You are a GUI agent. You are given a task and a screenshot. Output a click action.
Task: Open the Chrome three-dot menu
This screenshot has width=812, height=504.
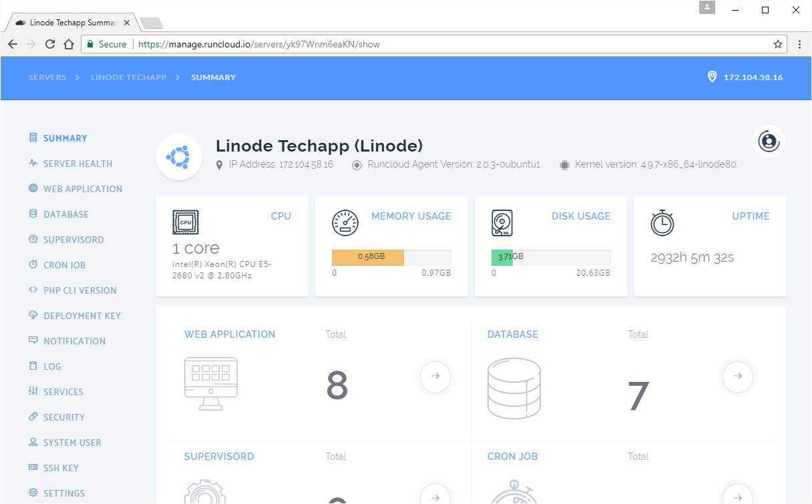[799, 44]
